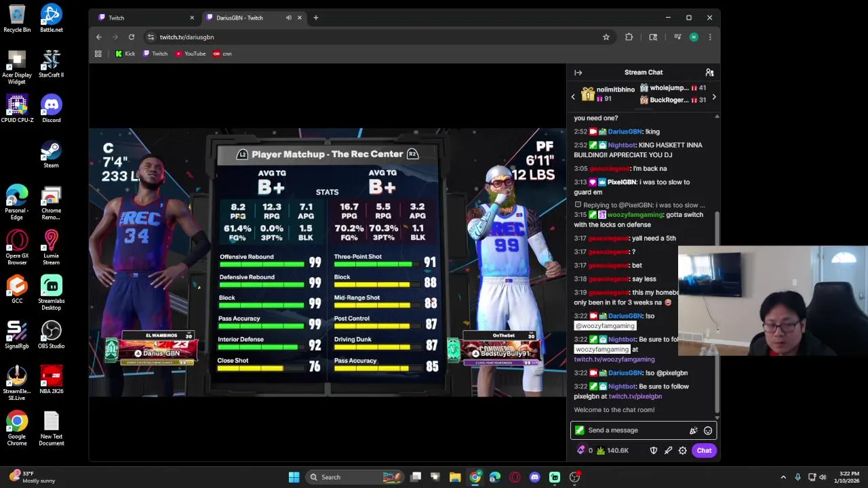The height and width of the screenshot is (488, 868).
Task: Mute audio on DariusGBN tab
Action: click(x=289, y=18)
